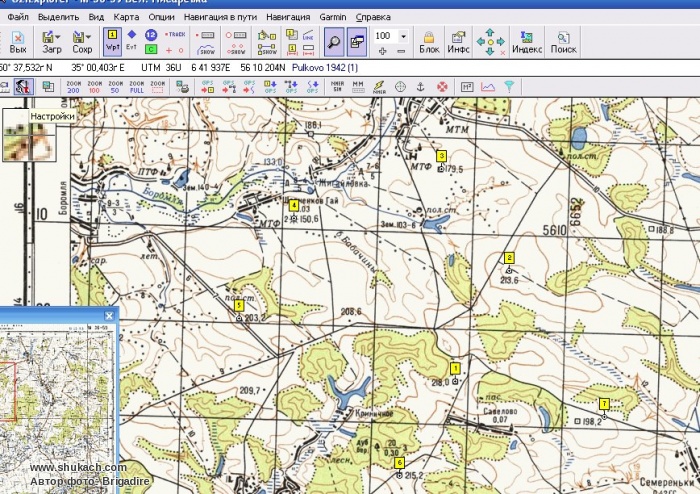Click the zoom field showing 100
Image resolution: width=700 pixels, height=494 pixels.
[386, 36]
